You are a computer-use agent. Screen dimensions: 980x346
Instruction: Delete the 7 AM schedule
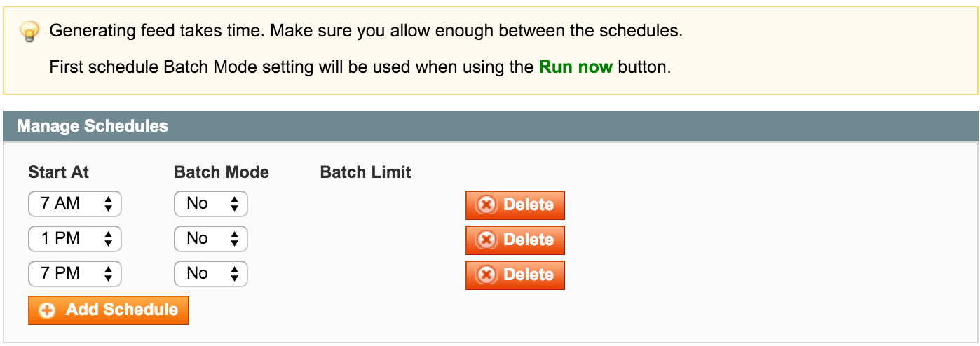click(x=515, y=205)
